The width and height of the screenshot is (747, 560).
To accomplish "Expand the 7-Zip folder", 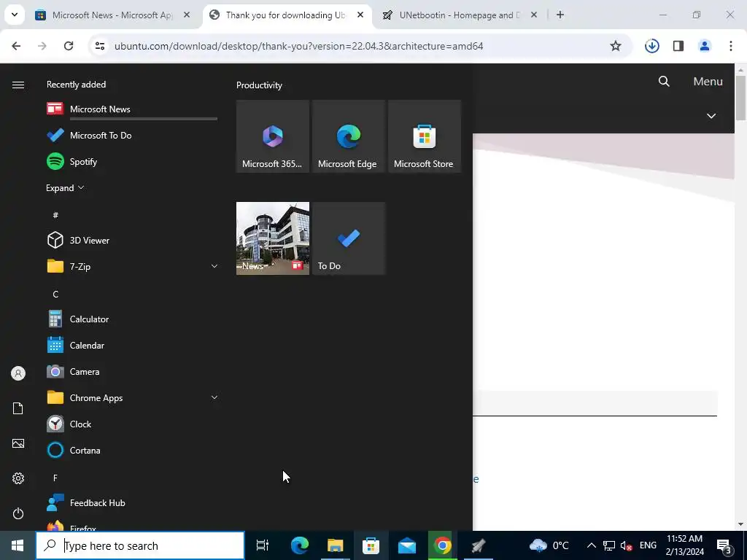I will tap(214, 266).
